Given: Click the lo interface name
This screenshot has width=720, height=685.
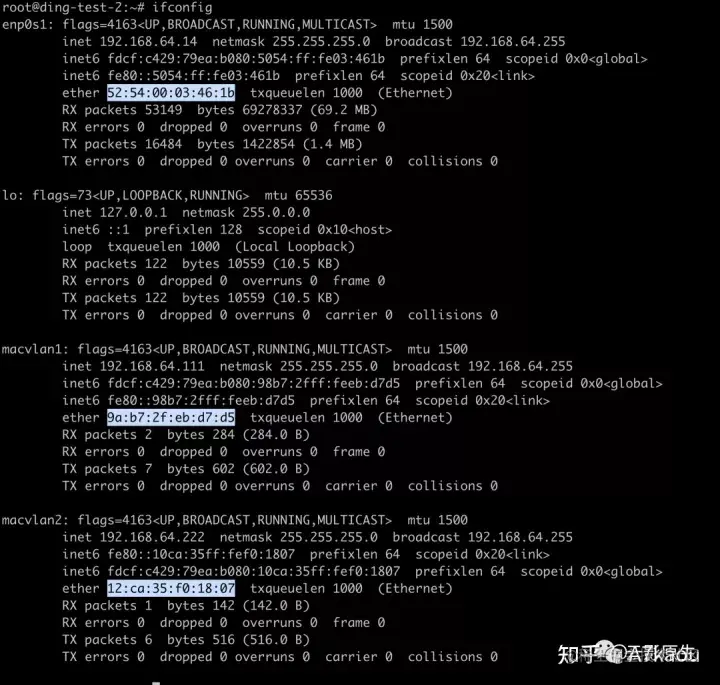Looking at the screenshot, I should 11,195.
